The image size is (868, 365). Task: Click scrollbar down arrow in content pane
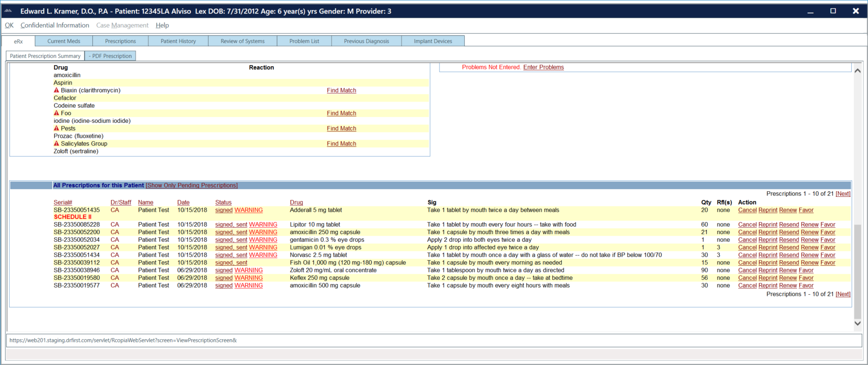pos(857,323)
